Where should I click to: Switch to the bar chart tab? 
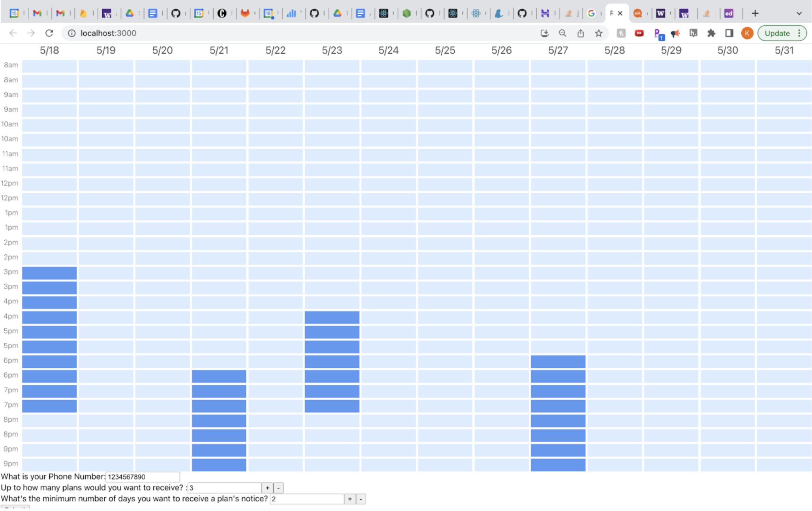(x=291, y=13)
